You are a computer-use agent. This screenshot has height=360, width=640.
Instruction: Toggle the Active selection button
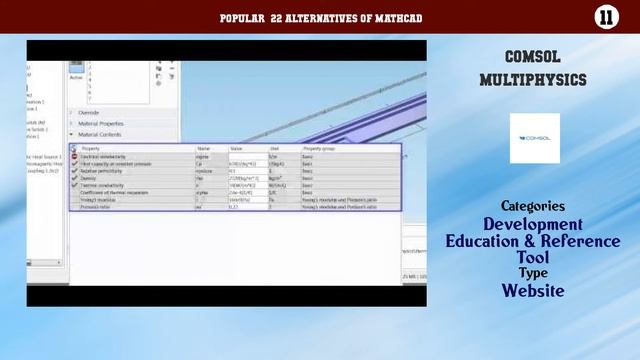[76, 67]
